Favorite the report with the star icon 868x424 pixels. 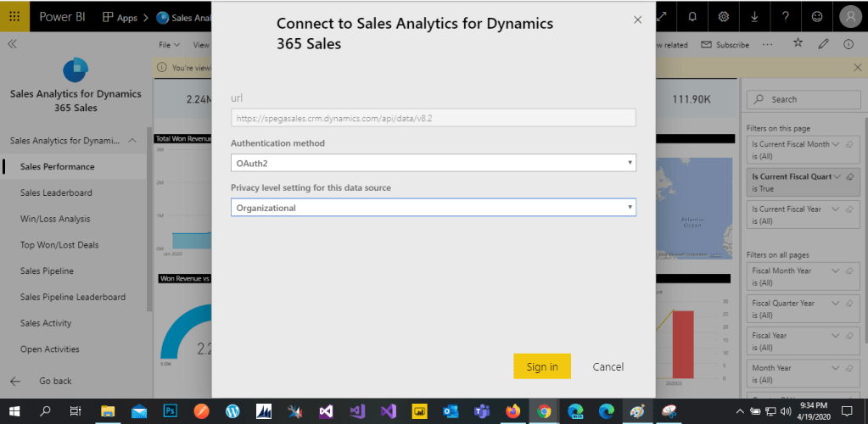pyautogui.click(x=797, y=43)
